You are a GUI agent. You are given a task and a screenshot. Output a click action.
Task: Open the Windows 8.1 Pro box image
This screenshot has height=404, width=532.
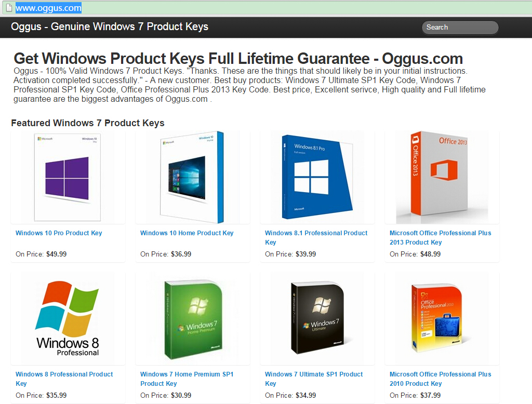317,177
